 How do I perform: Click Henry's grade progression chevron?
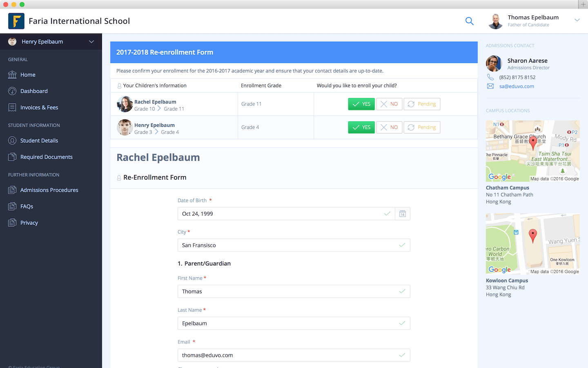156,132
